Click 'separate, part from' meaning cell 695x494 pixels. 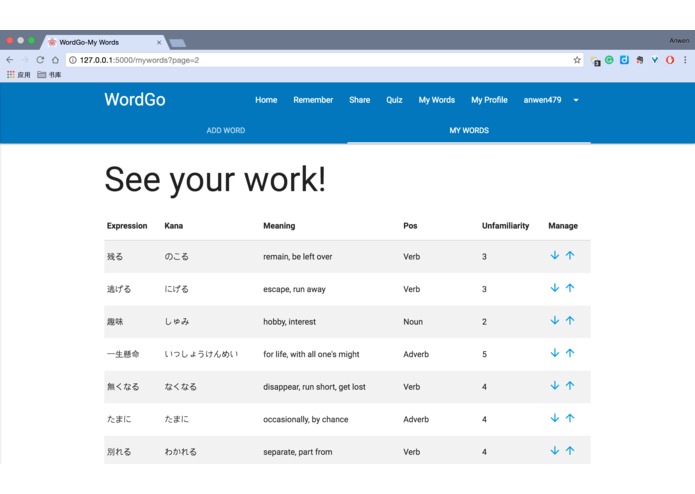pos(297,452)
